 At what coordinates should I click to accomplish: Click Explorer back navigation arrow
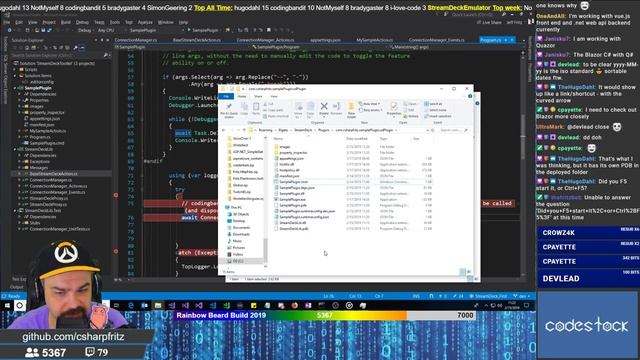224,130
